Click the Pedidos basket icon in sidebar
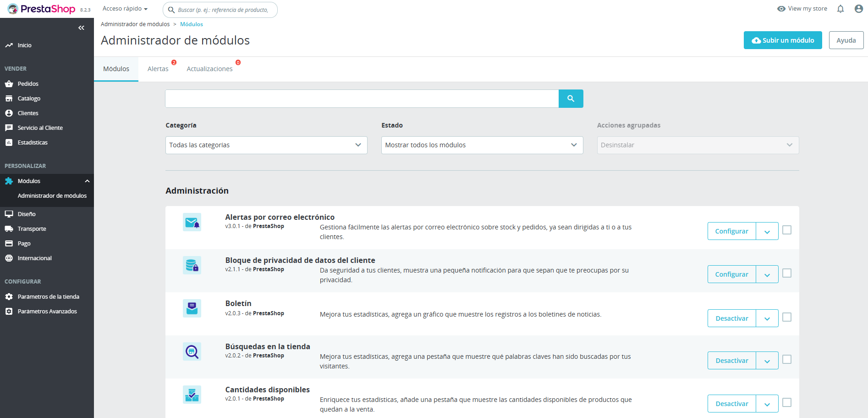This screenshot has height=418, width=868. tap(9, 84)
